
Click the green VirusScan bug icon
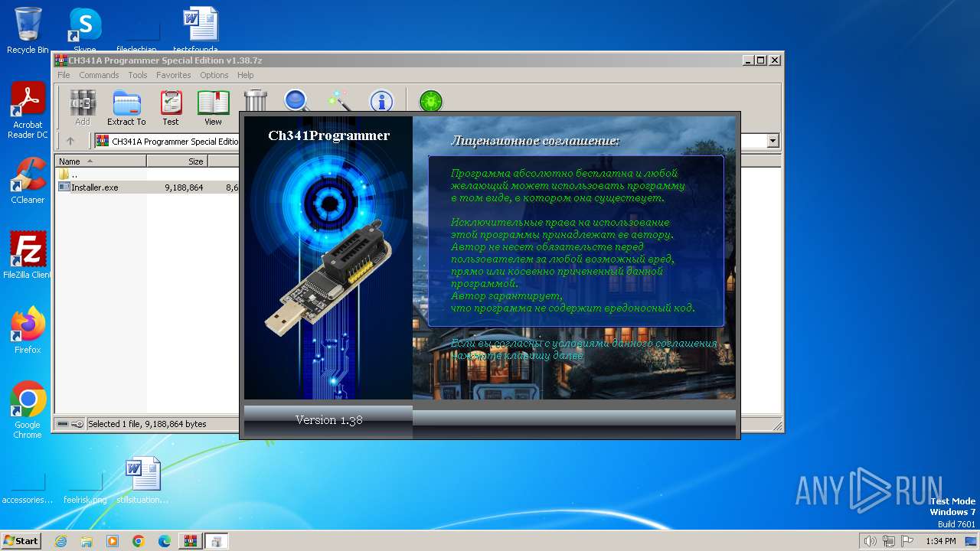coord(431,101)
